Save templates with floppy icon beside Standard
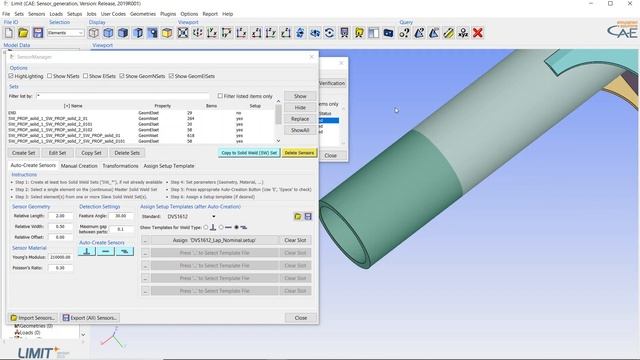640x360 pixels. coord(308,216)
